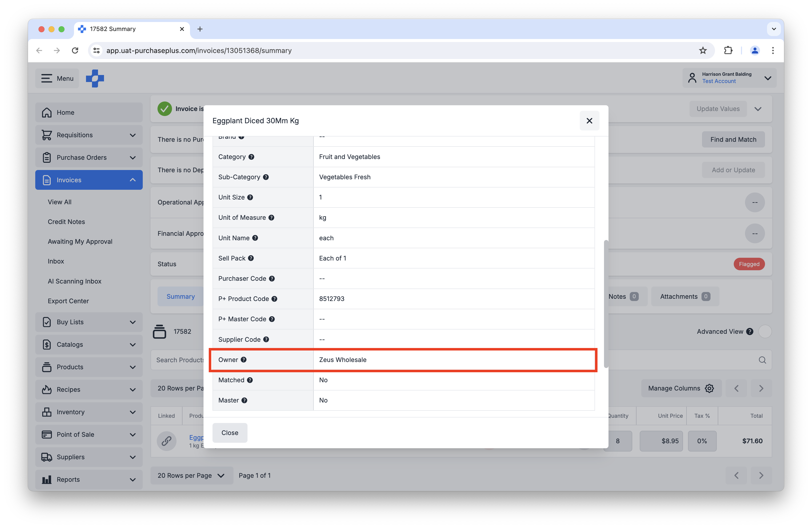Click the Purchaser Code help icon
This screenshot has width=812, height=528.
271,279
